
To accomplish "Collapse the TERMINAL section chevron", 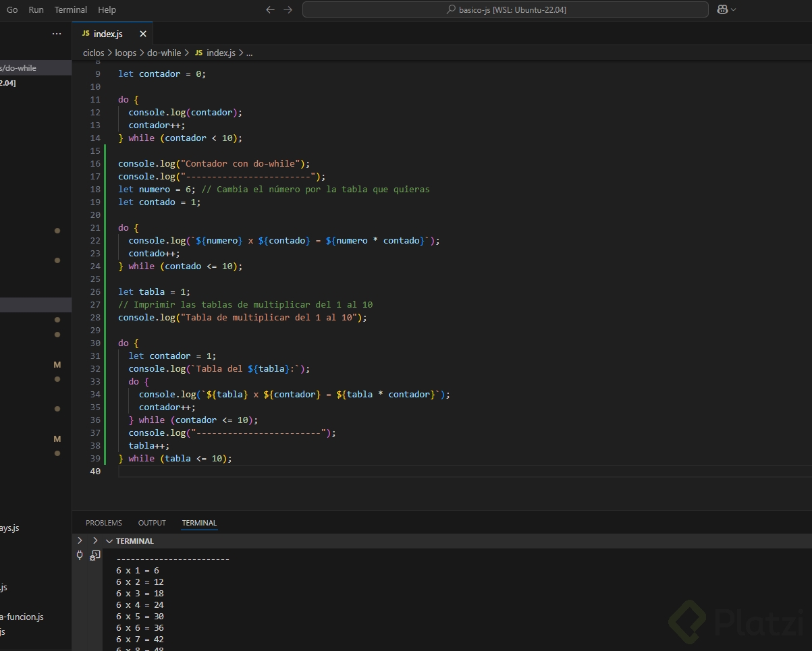I will coord(109,541).
